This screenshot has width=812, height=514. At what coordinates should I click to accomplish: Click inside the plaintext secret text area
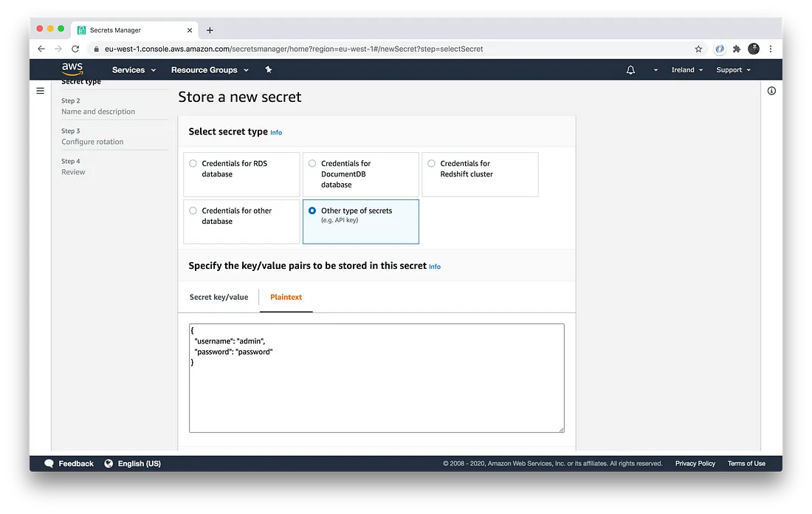(376, 378)
